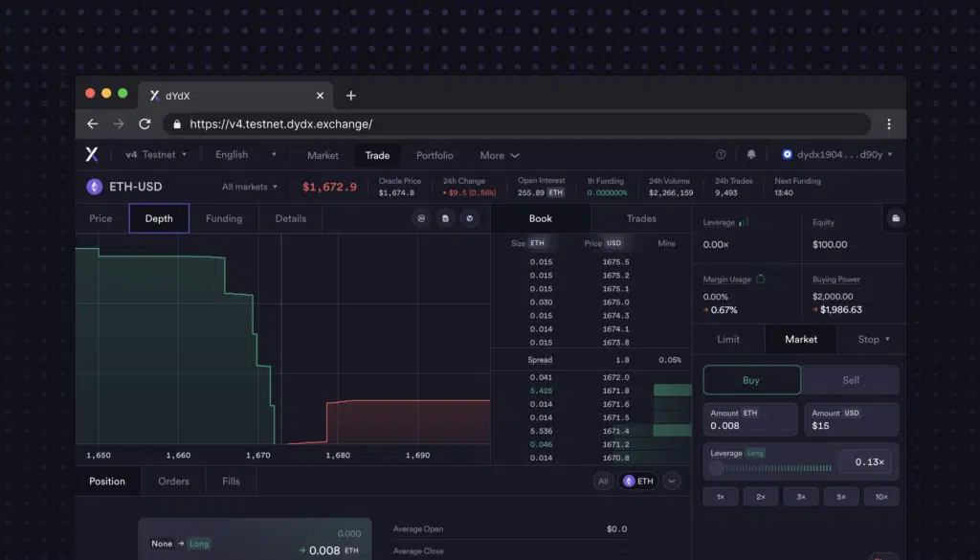
Task: Click the middle round document icon above chart
Action: (446, 218)
